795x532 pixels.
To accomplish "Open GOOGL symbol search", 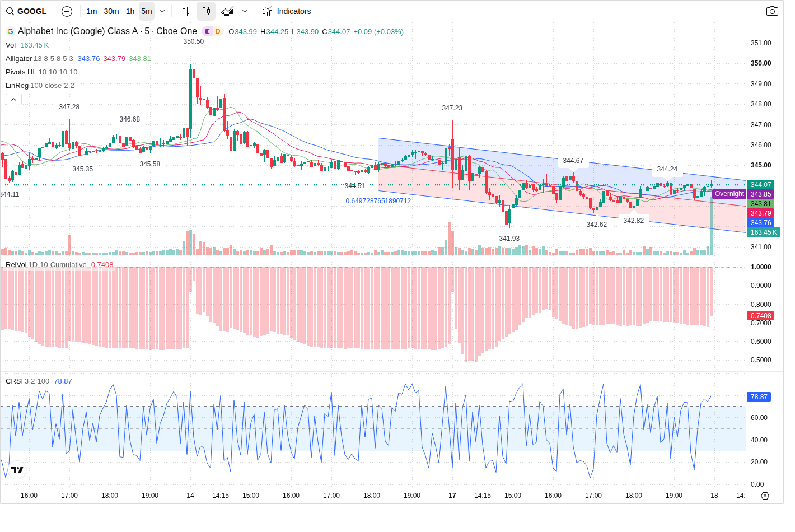I will [26, 11].
